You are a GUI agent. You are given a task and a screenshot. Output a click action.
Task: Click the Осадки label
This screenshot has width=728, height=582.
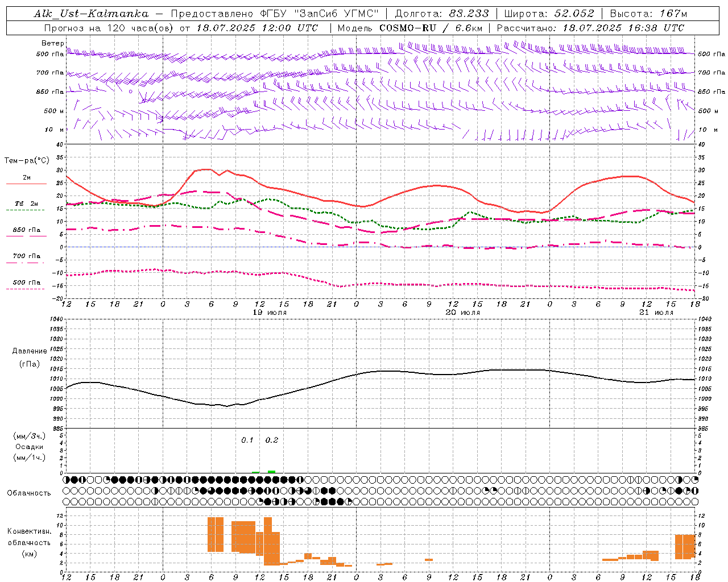click(x=29, y=447)
